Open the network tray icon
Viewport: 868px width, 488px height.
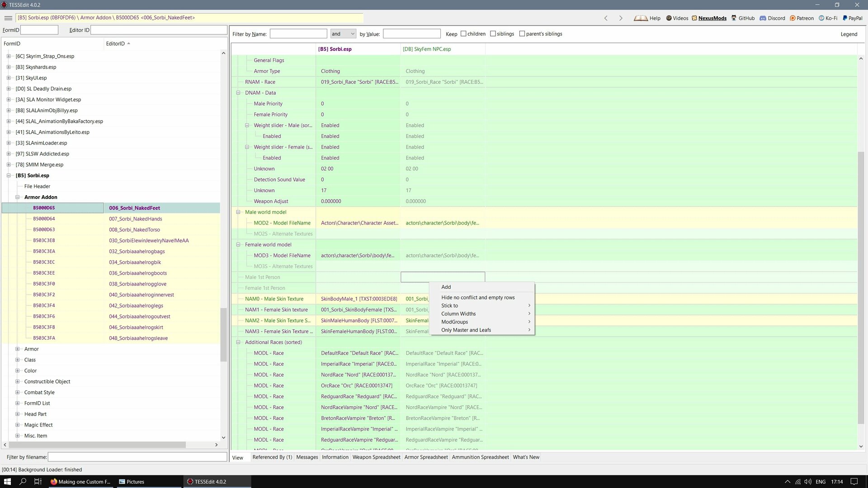point(798,482)
